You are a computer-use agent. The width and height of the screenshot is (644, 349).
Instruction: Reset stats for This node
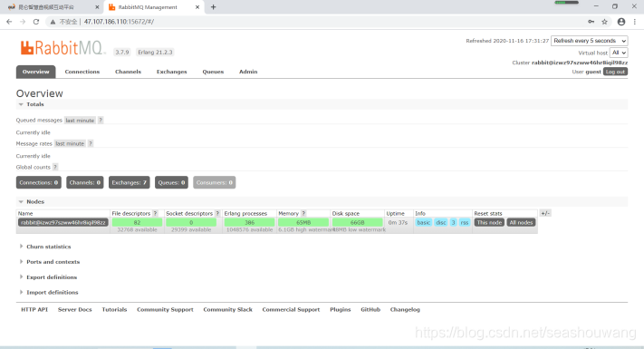(489, 222)
